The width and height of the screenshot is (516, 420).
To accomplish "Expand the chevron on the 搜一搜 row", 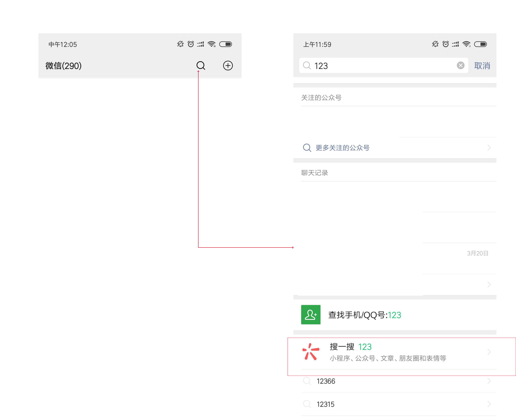I will coord(489,352).
